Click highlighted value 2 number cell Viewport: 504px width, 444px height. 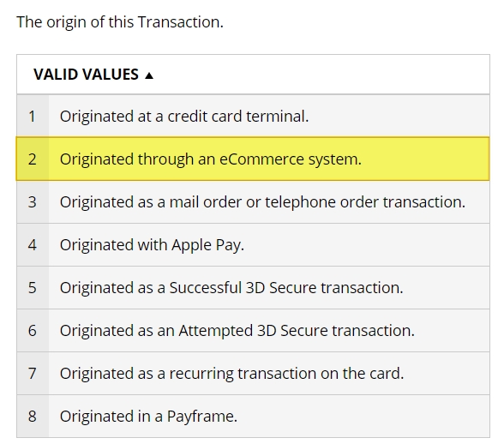33,159
